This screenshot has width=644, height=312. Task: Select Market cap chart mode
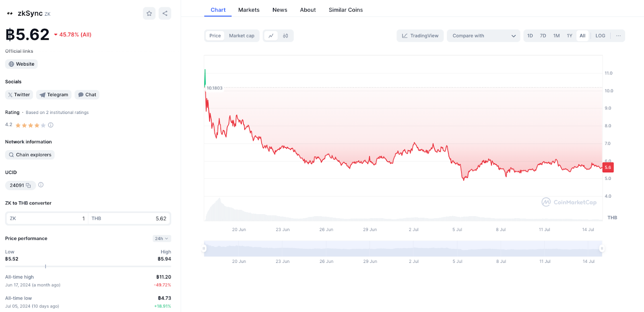[x=242, y=36]
